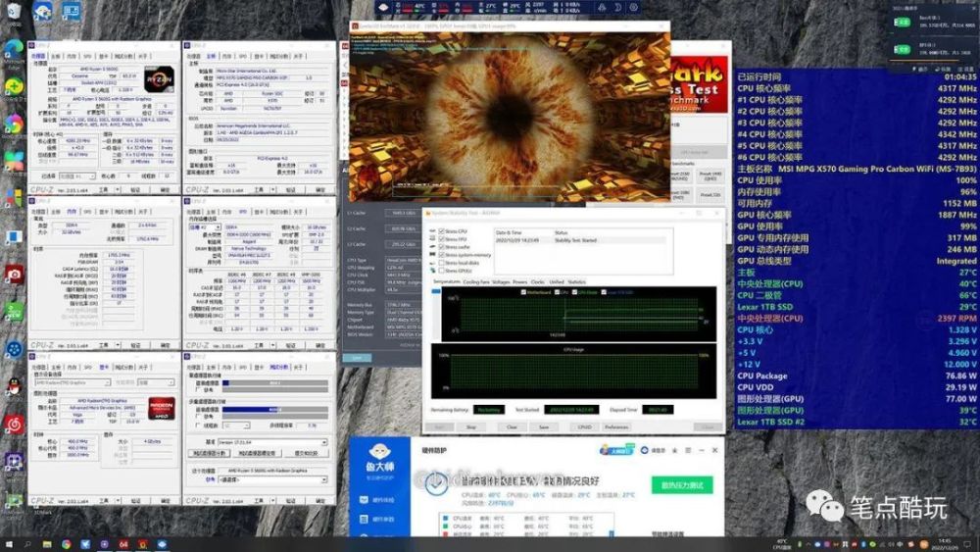Screen dimensions: 980x552
Task: Click single-thread score bar in CPU-Z bench
Action: pyautogui.click(x=275, y=383)
